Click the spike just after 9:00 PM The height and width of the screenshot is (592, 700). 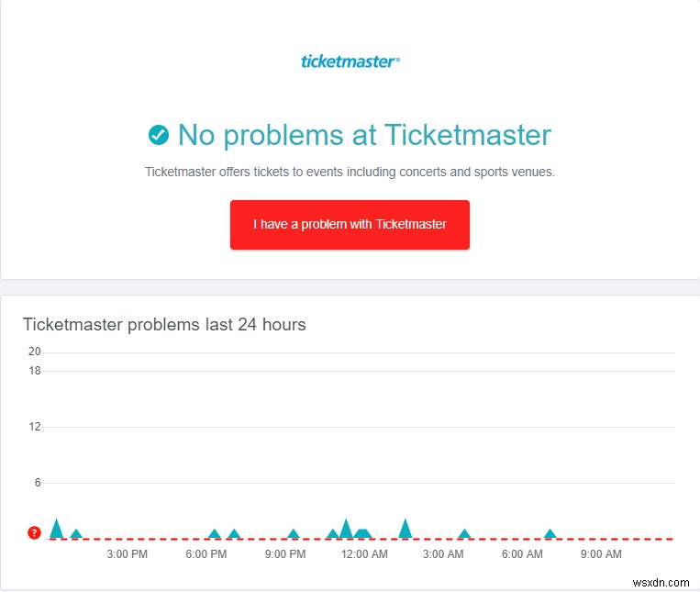click(294, 534)
